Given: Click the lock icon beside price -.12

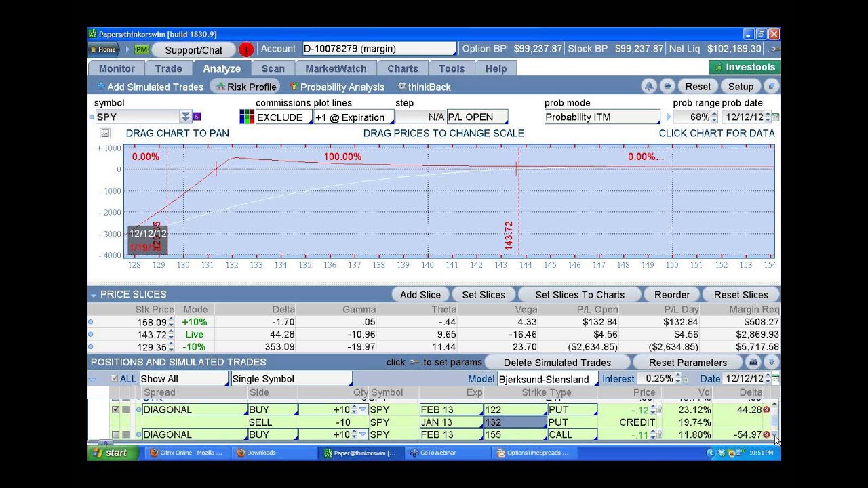Looking at the screenshot, I should [659, 409].
